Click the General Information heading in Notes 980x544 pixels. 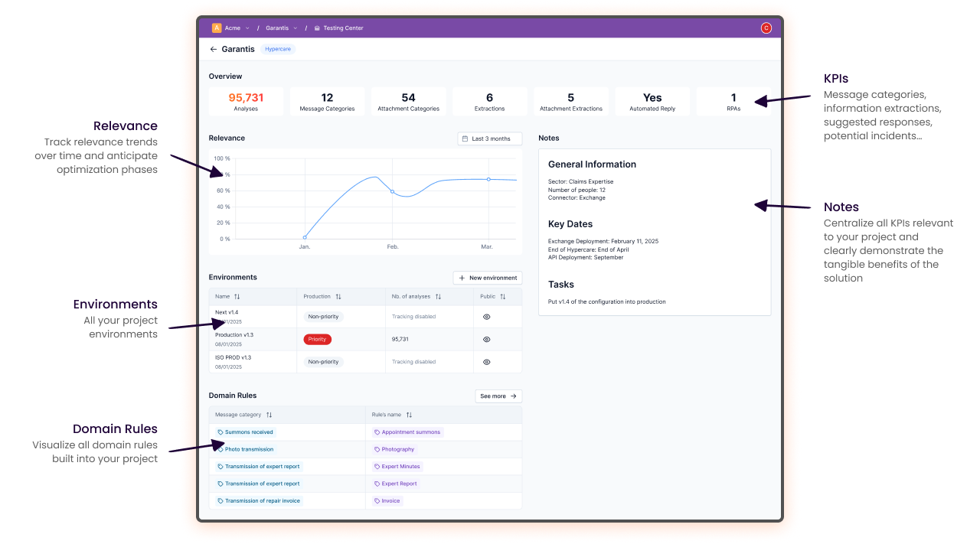592,165
